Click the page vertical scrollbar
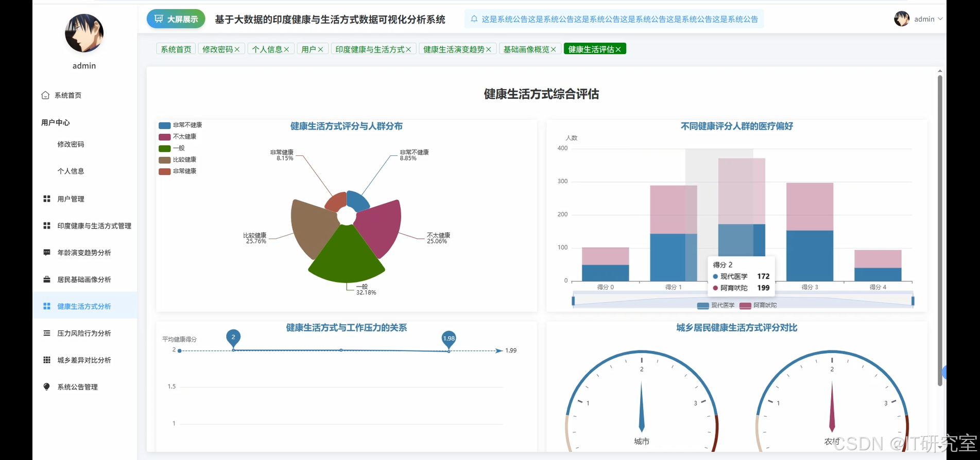The height and width of the screenshot is (460, 980). tap(940, 230)
